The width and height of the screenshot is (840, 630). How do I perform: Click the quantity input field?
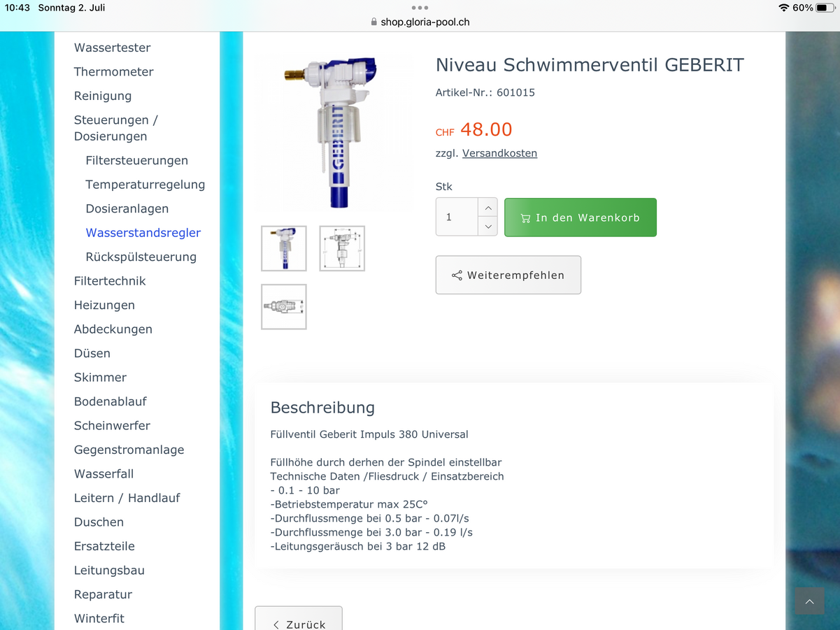coord(457,217)
